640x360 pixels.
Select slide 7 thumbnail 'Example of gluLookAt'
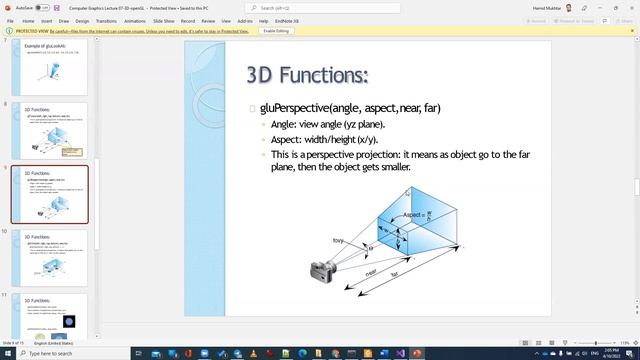[50, 67]
